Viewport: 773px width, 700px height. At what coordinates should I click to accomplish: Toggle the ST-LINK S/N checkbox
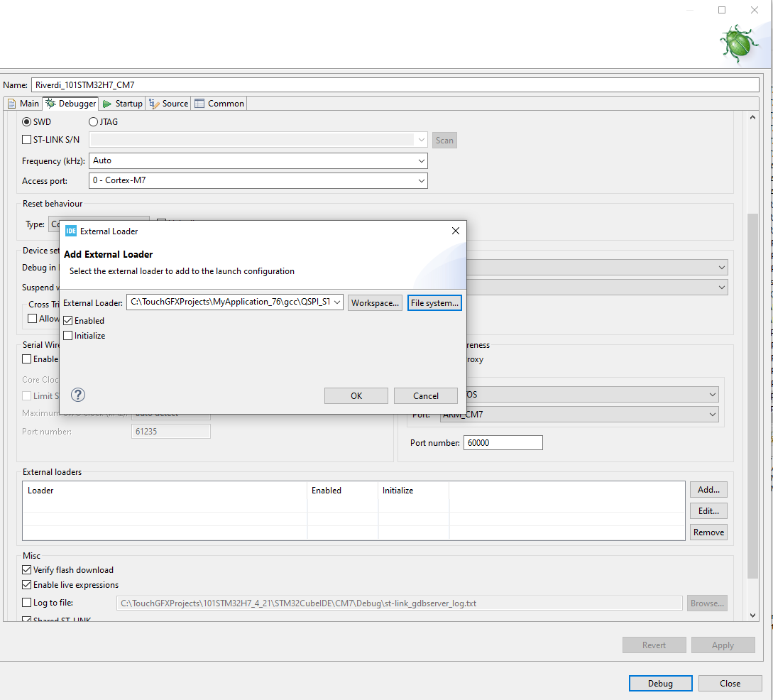[27, 140]
